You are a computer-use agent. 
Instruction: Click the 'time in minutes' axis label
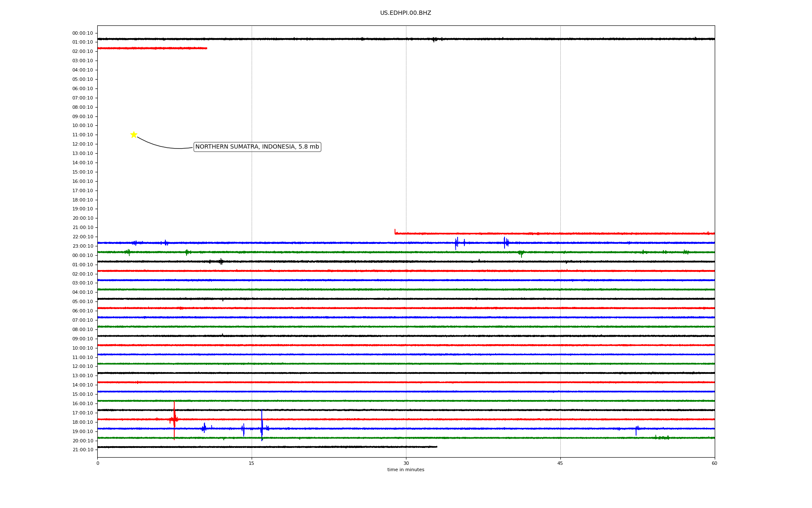[x=405, y=470]
